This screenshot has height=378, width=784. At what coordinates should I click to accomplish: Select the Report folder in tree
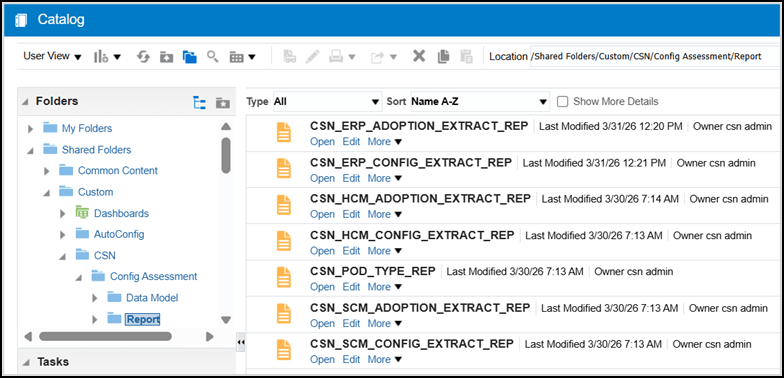tap(142, 319)
